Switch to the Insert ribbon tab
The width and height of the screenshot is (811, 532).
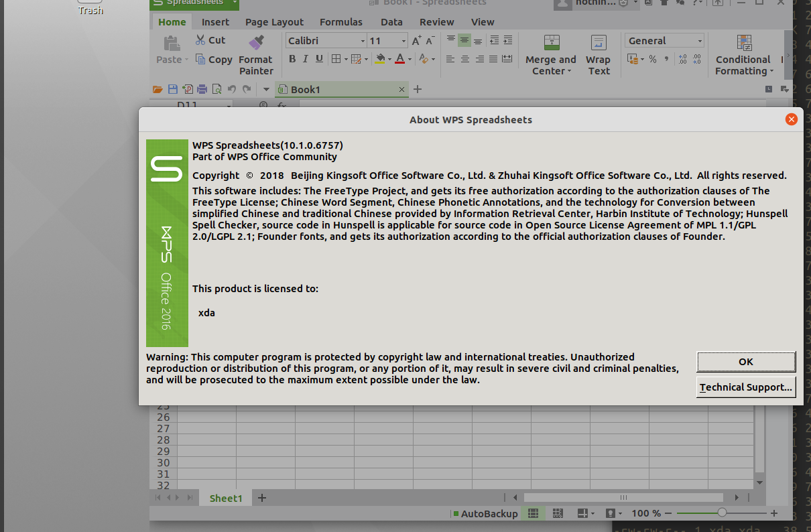pyautogui.click(x=215, y=22)
